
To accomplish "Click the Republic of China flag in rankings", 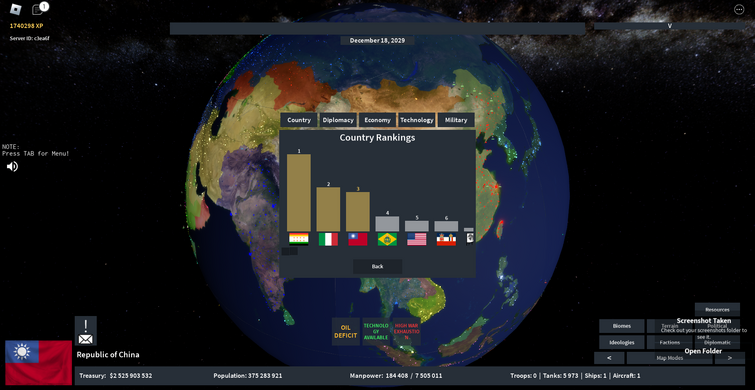I will click(x=358, y=239).
